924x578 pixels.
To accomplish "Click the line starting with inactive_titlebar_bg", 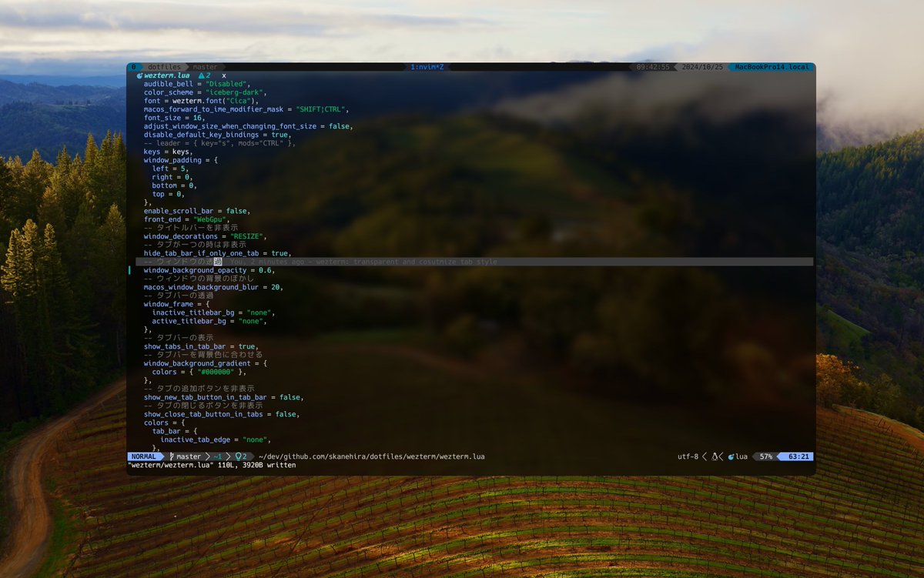I will click(x=214, y=312).
